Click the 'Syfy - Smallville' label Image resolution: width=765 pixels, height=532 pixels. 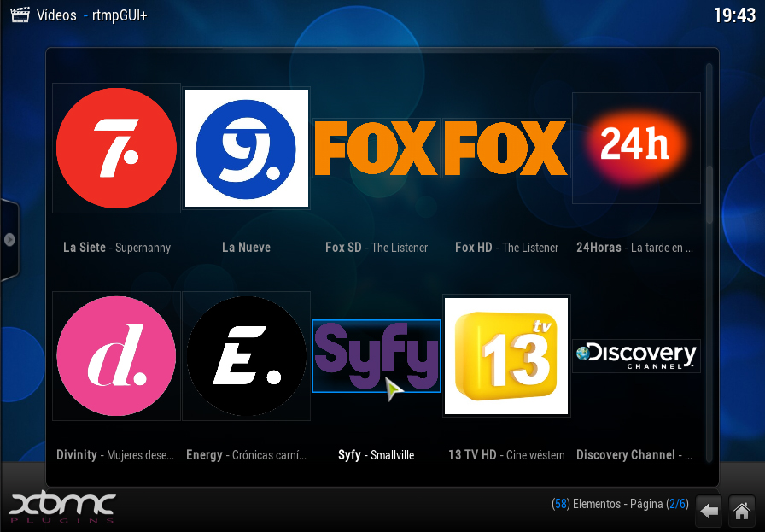pyautogui.click(x=377, y=455)
